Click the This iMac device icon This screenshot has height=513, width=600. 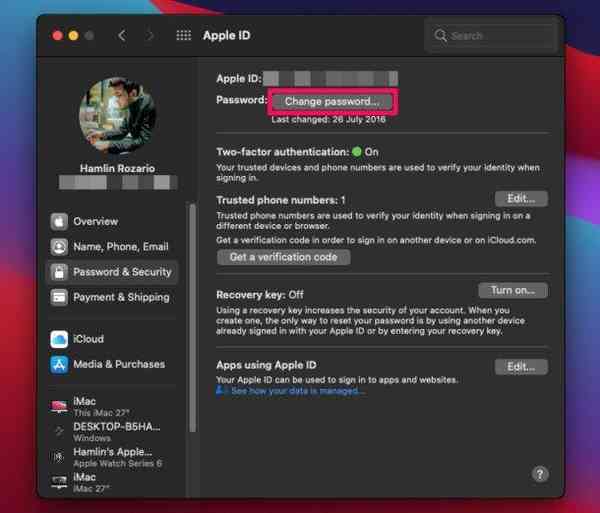59,406
